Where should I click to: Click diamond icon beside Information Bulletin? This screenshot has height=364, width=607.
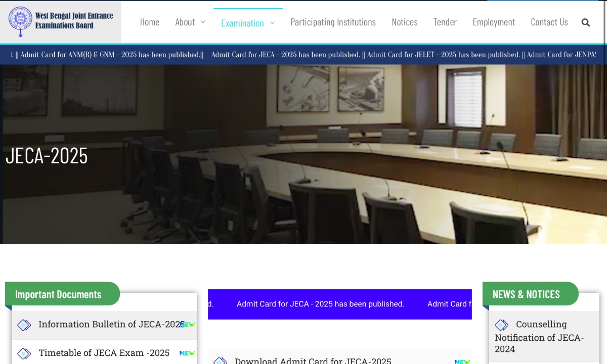point(24,325)
